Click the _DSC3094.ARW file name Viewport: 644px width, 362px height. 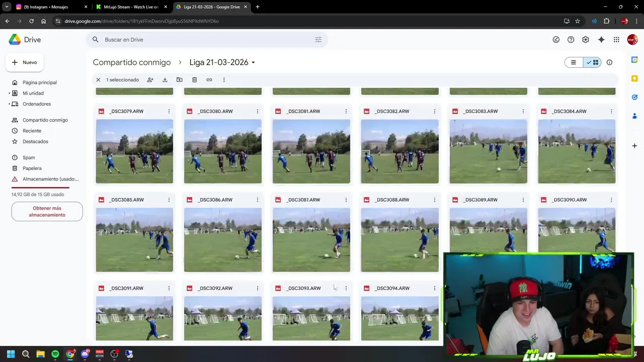pyautogui.click(x=391, y=288)
